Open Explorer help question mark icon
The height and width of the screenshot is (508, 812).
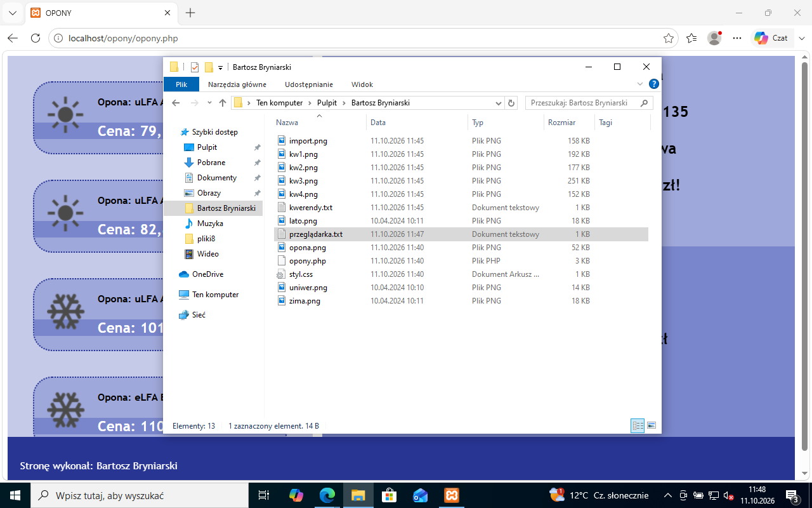coord(653,84)
